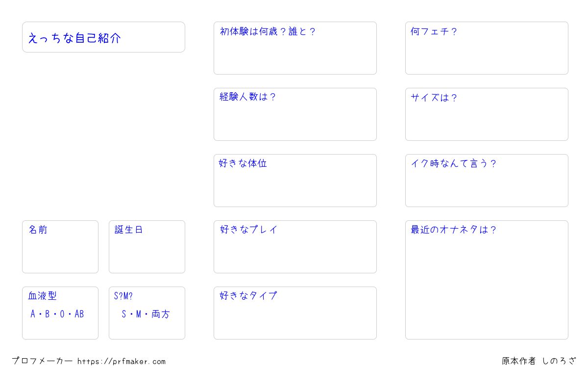Select the 好きなプレイ answer box
588x368 pixels.
pyautogui.click(x=295, y=247)
